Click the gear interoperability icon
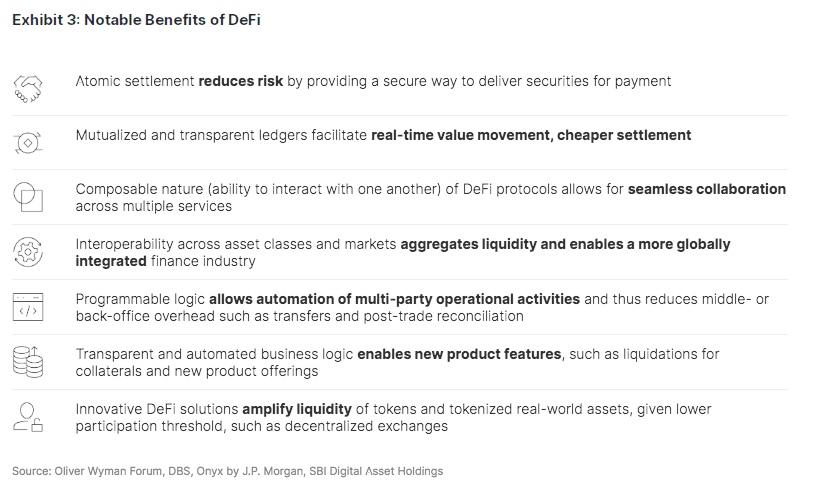The height and width of the screenshot is (485, 836). [28, 252]
